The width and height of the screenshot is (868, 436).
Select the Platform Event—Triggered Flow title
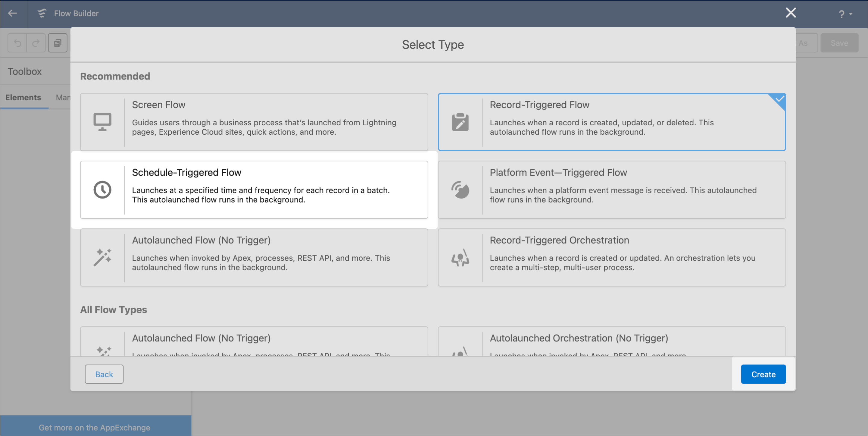(x=558, y=173)
